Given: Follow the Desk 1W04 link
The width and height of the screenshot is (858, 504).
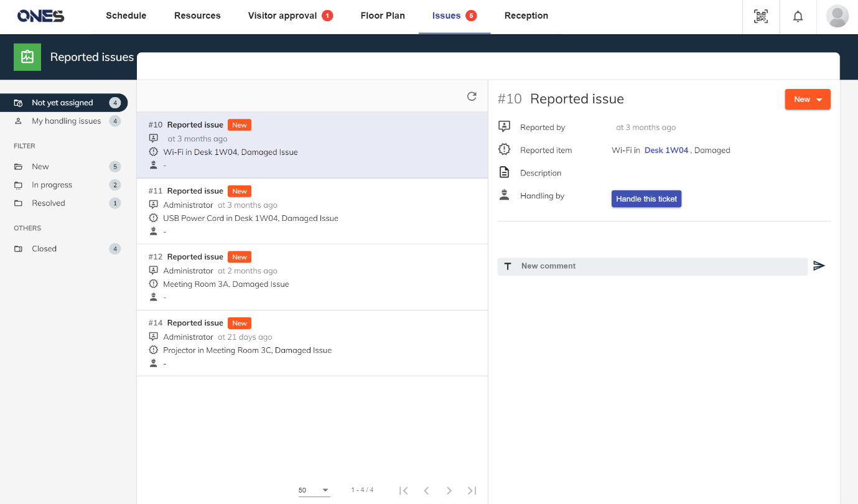Looking at the screenshot, I should [666, 150].
